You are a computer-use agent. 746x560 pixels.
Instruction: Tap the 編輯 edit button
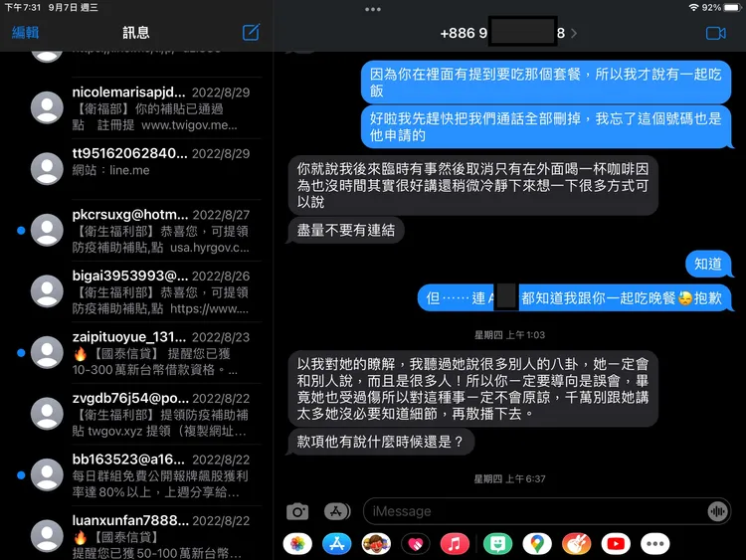25,33
